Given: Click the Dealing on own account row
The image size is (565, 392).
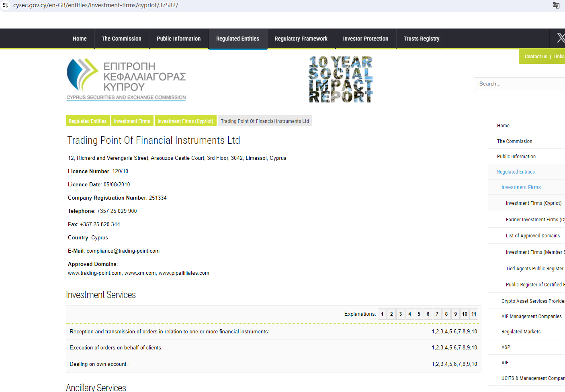Looking at the screenshot, I should (274, 364).
